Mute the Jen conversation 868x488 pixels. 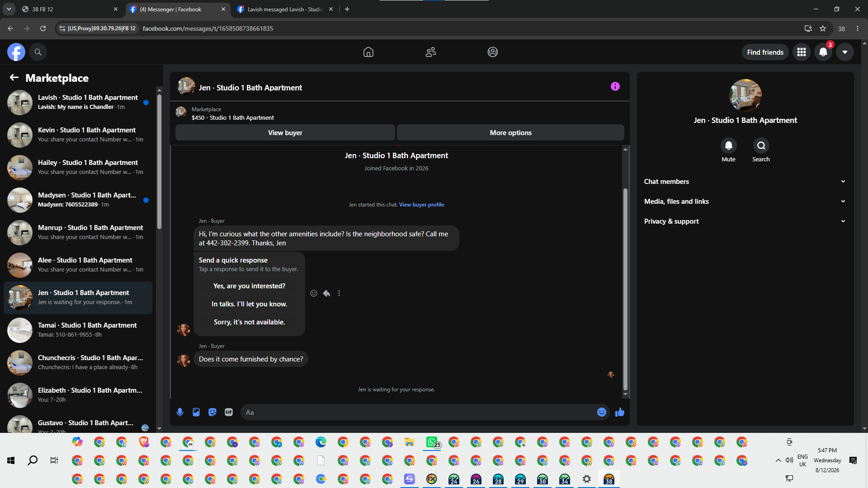(729, 145)
